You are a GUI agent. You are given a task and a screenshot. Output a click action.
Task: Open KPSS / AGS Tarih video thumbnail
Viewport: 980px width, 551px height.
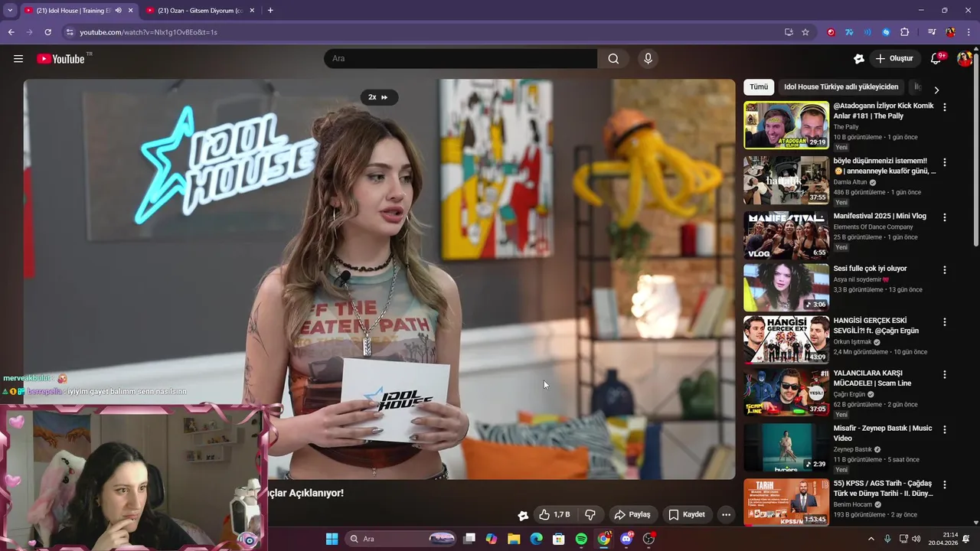(786, 502)
